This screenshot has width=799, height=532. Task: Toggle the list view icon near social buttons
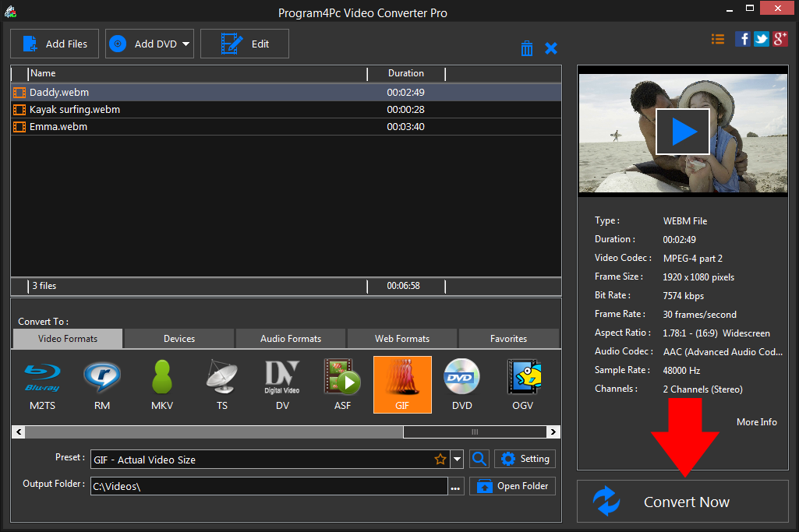click(717, 38)
